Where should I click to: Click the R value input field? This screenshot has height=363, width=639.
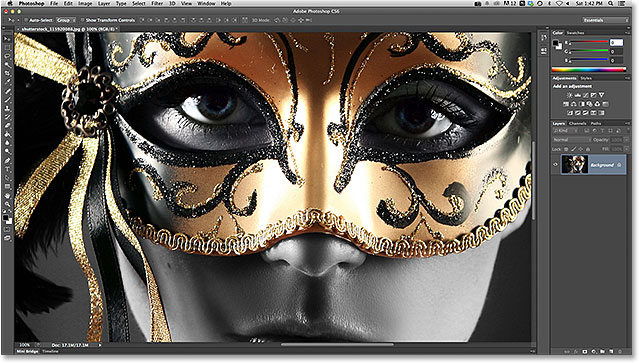[616, 42]
